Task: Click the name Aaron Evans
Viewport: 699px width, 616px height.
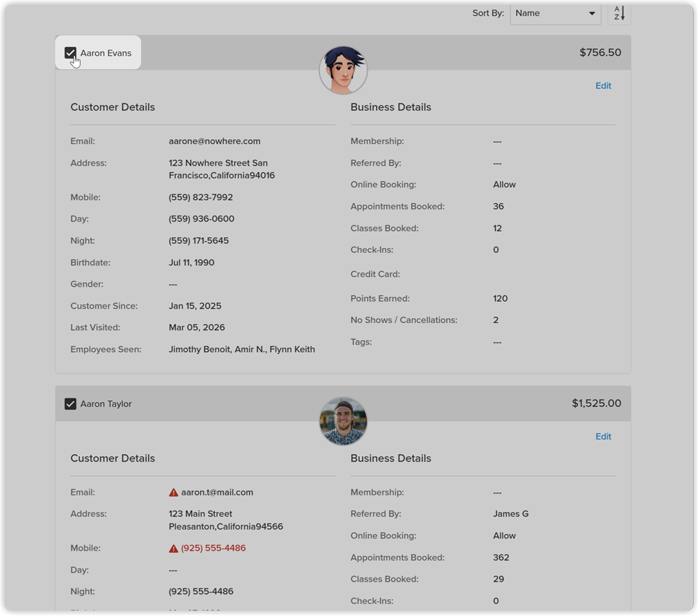Action: tap(105, 53)
